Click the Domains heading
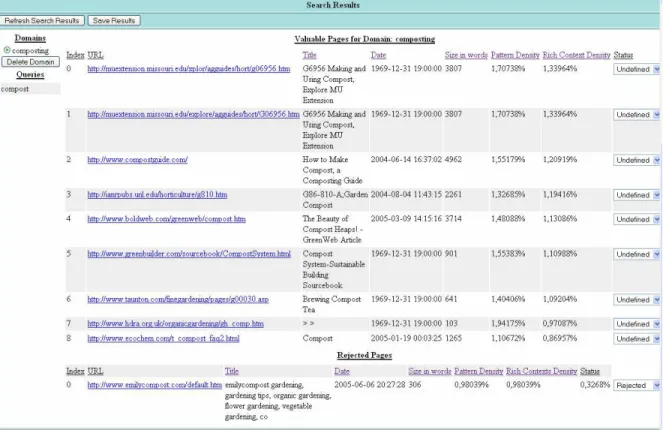The width and height of the screenshot is (663, 430). [x=30, y=38]
